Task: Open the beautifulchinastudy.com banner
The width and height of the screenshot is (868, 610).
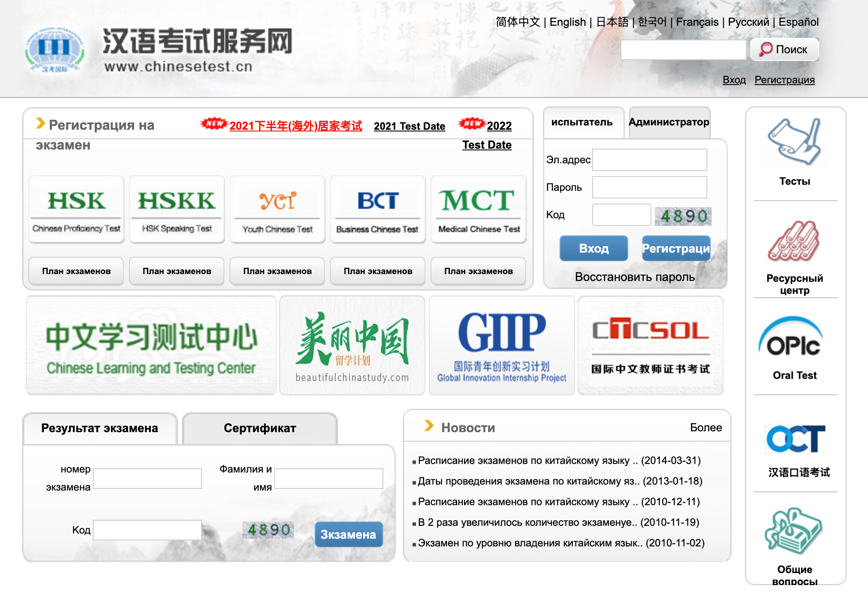Action: click(352, 345)
